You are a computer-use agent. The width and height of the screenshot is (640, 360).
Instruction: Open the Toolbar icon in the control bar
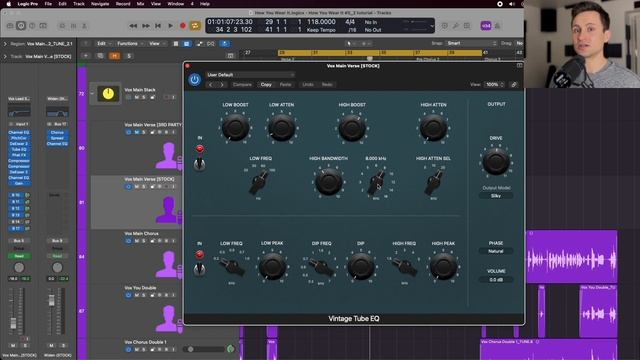[x=43, y=26]
